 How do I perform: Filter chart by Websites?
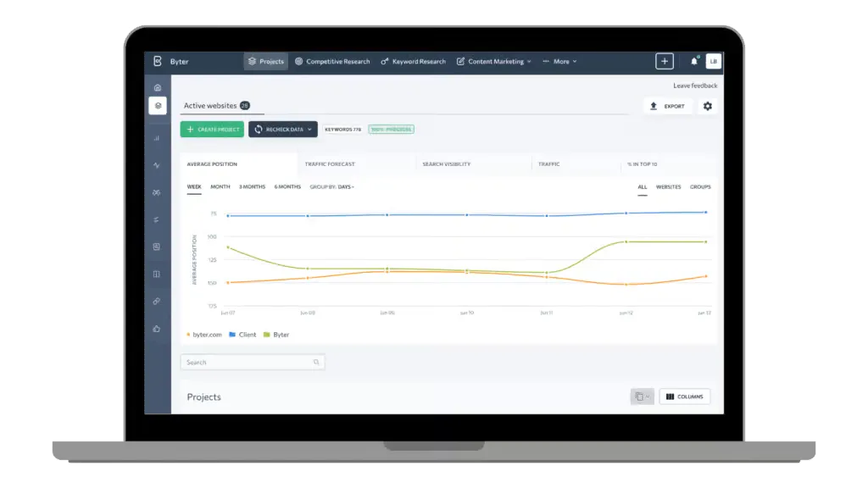pyautogui.click(x=668, y=187)
